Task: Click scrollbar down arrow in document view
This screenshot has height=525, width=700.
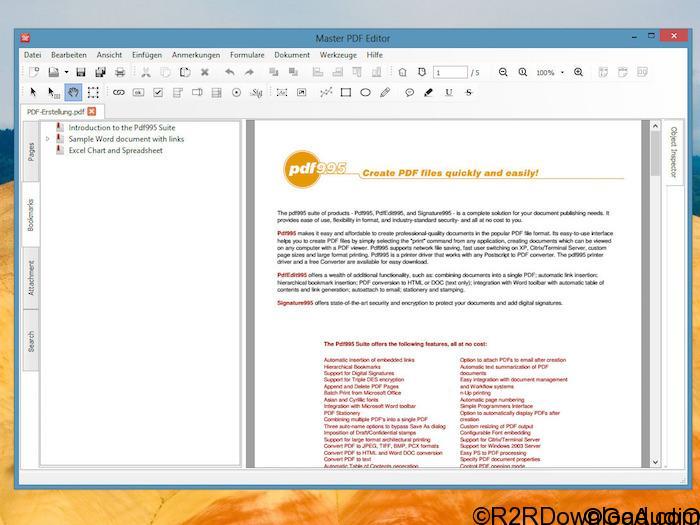Action: pyautogui.click(x=655, y=462)
